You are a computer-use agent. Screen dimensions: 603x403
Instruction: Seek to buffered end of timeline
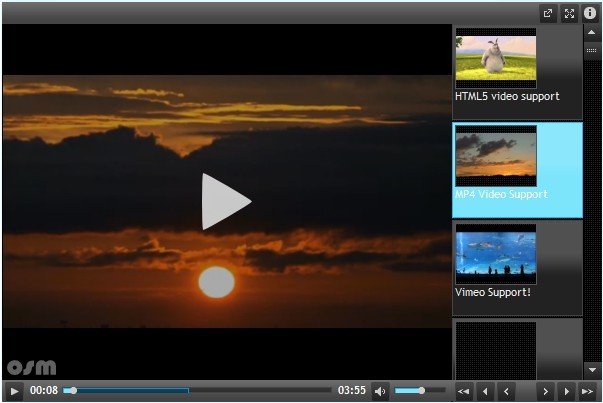pyautogui.click(x=188, y=391)
